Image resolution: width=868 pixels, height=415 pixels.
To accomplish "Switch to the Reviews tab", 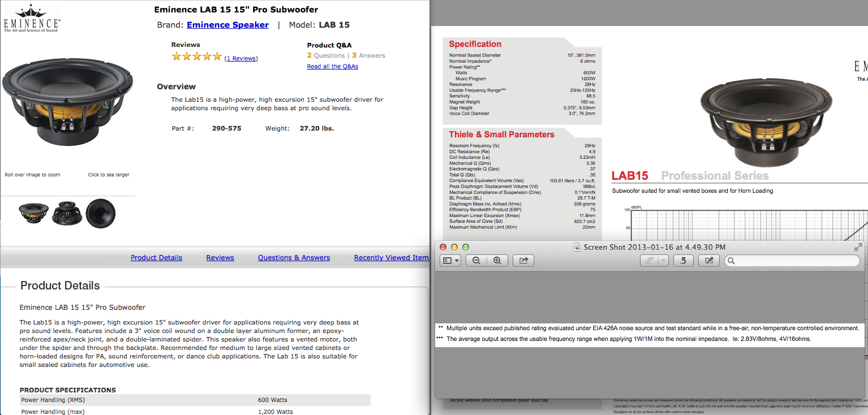I will coord(220,258).
